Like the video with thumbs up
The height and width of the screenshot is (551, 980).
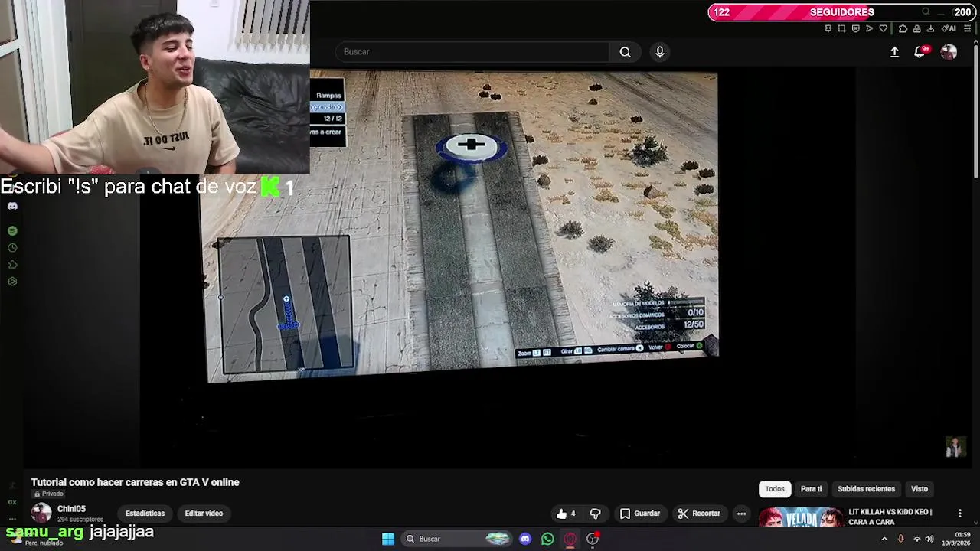[566, 514]
